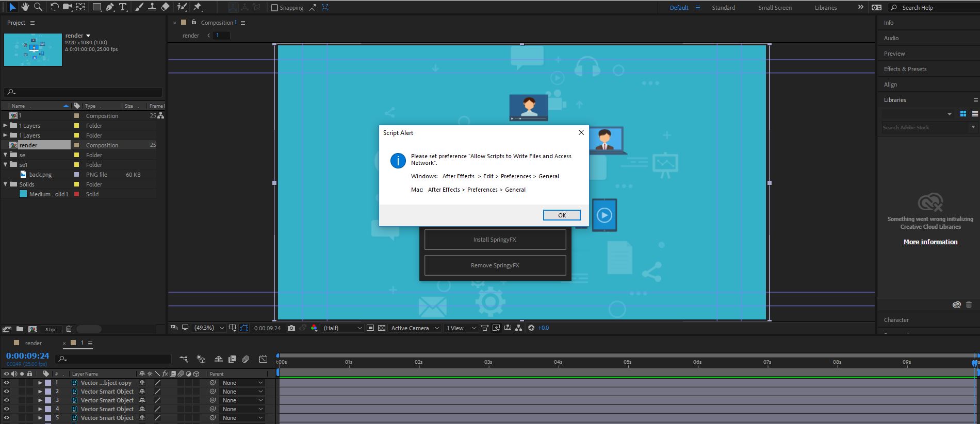The width and height of the screenshot is (980, 424).
Task: Collapse the 'Solids' folder
Action: (x=5, y=184)
